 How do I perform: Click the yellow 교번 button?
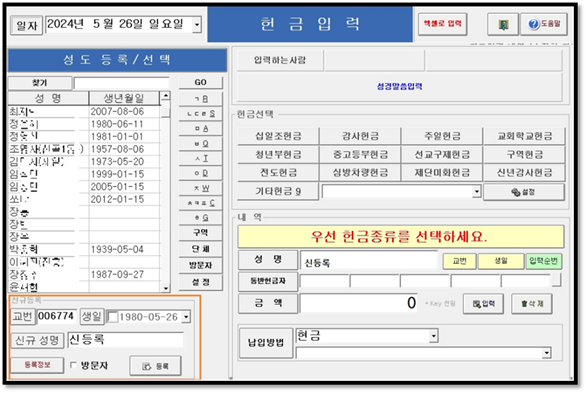[459, 261]
